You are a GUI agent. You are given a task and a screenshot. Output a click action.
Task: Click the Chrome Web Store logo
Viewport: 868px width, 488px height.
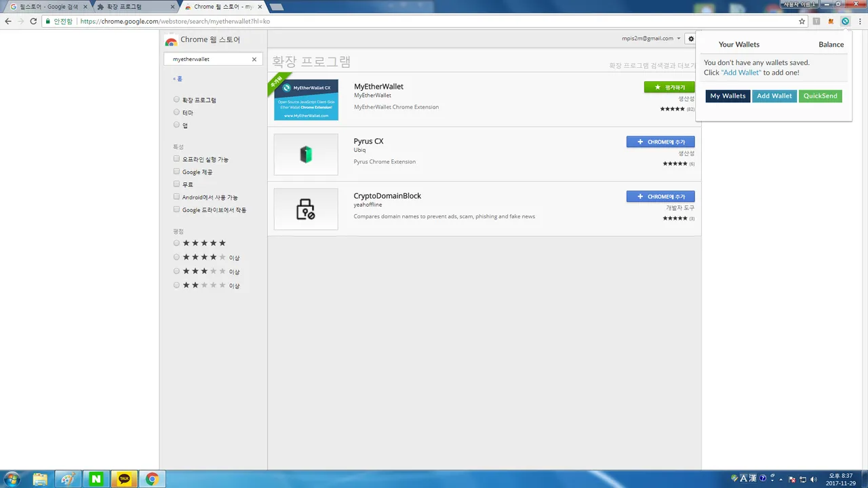click(171, 40)
